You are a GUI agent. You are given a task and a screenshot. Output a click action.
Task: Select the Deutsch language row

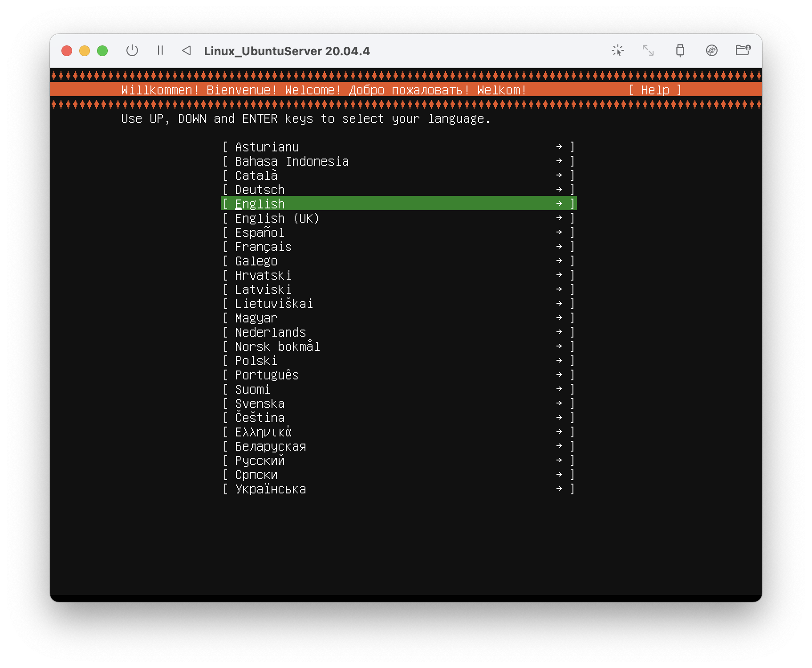click(x=399, y=189)
